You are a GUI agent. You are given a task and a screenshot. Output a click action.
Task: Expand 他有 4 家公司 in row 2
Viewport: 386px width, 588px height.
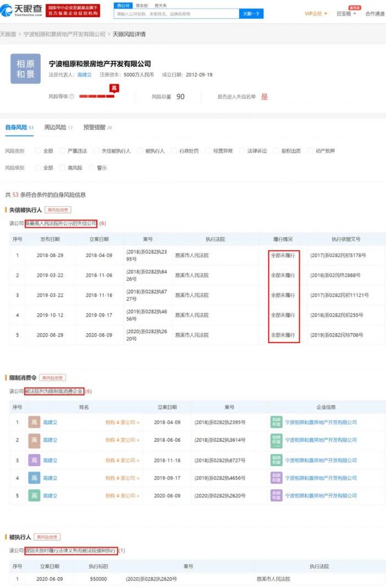click(x=122, y=440)
